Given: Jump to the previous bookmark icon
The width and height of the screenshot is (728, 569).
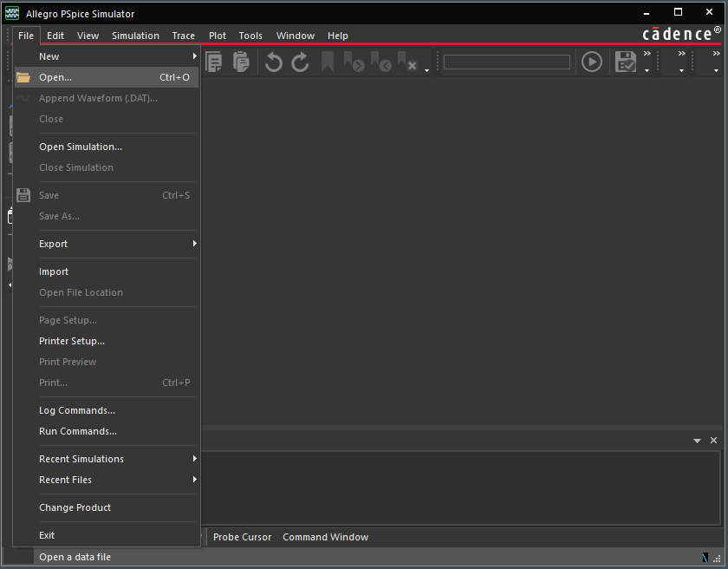Looking at the screenshot, I should tap(380, 62).
